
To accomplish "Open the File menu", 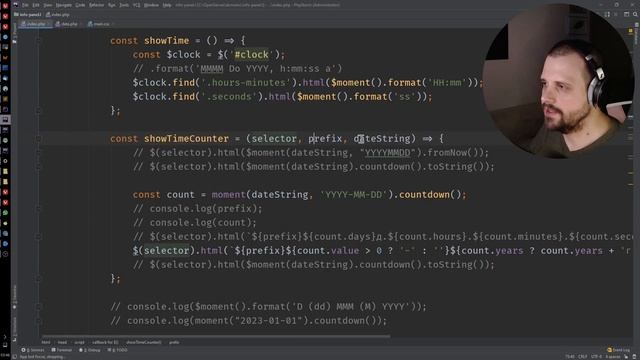I will click(x=25, y=5).
